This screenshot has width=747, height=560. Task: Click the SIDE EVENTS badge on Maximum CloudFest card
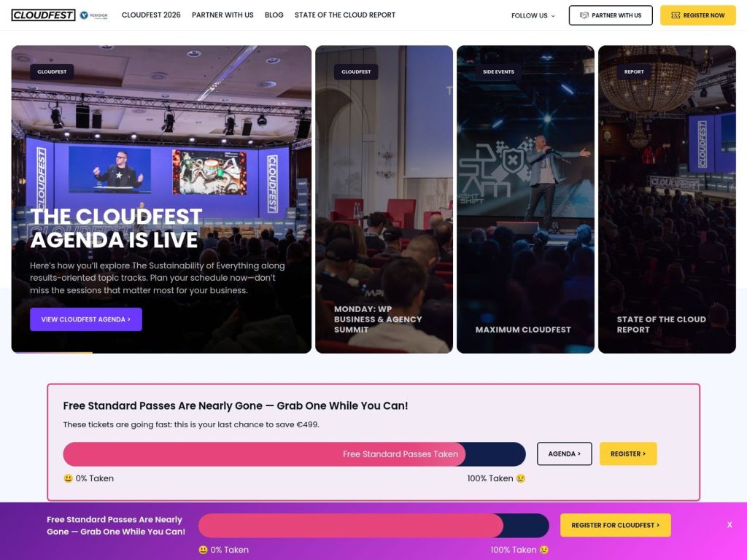click(499, 71)
